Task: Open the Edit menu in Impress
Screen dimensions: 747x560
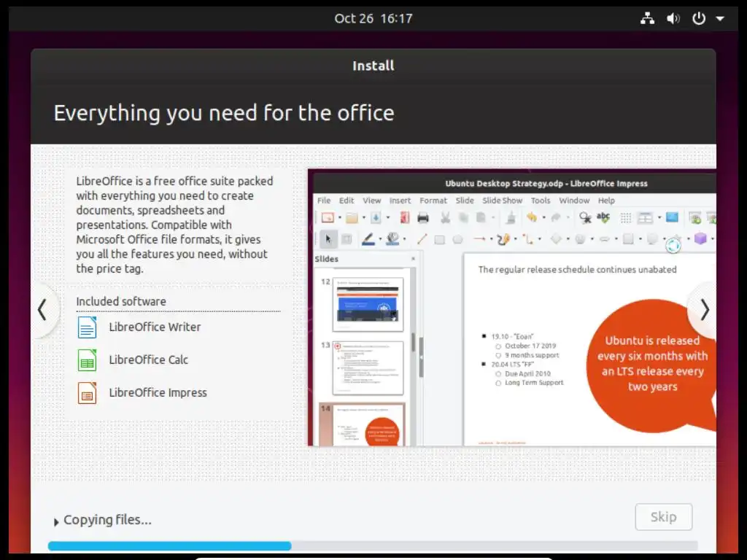Action: pyautogui.click(x=347, y=201)
